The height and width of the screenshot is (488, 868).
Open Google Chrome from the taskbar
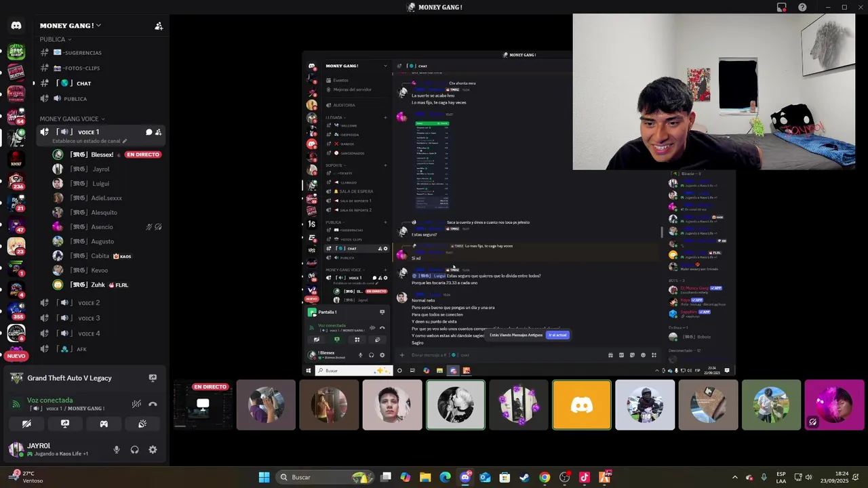click(x=545, y=477)
